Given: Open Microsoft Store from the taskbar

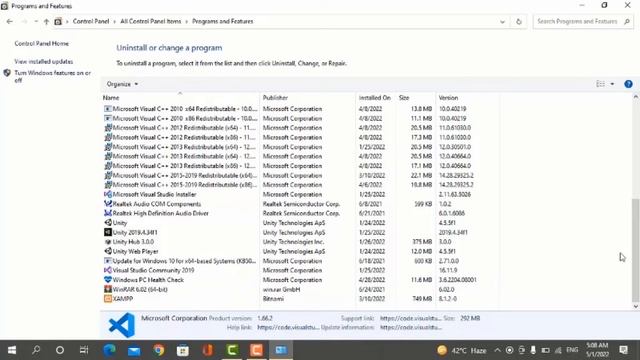Looking at the screenshot, I should point(183,350).
